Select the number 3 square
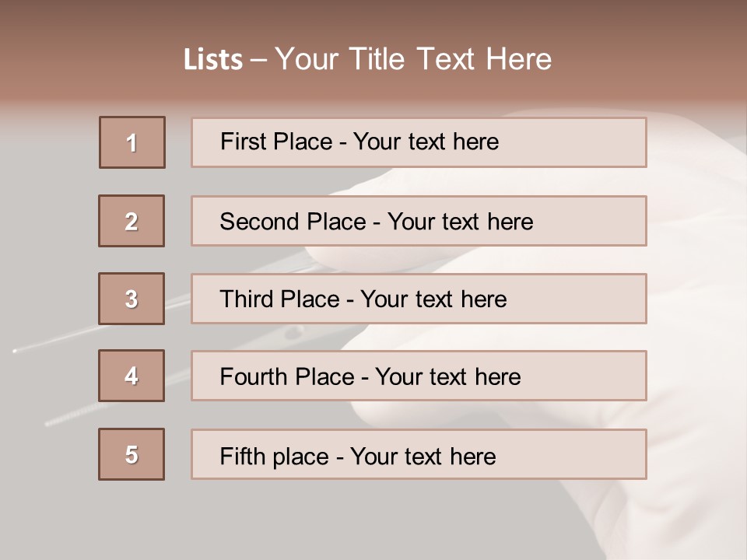 [x=132, y=299]
